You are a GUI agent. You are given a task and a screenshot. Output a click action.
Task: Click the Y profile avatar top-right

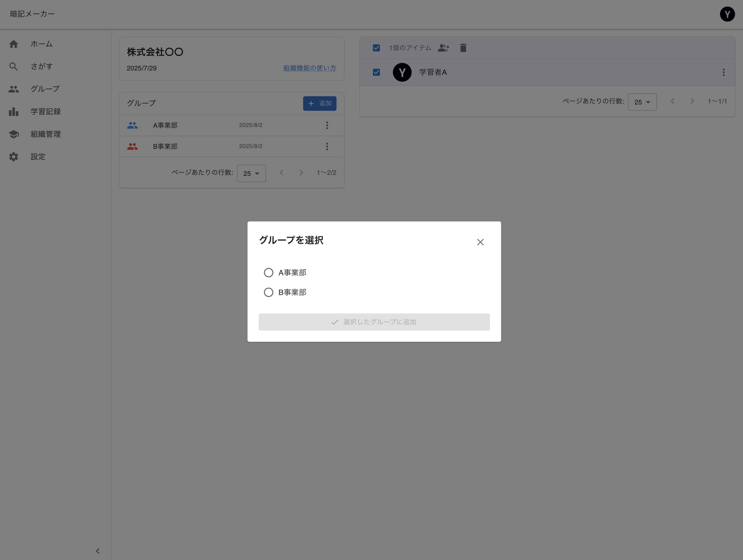[727, 15]
